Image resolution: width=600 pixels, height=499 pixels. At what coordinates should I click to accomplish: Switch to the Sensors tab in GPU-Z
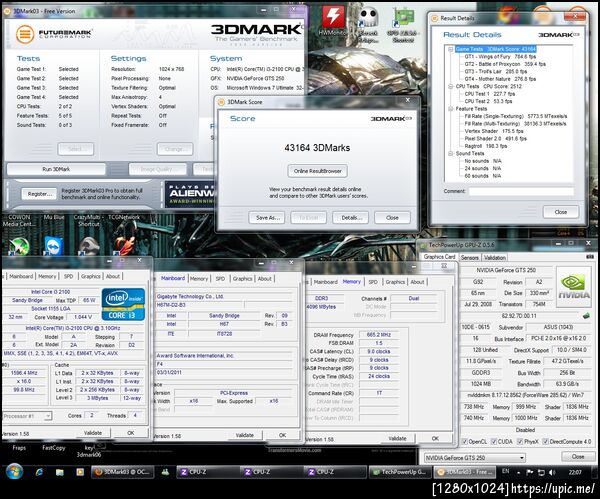tap(470, 258)
